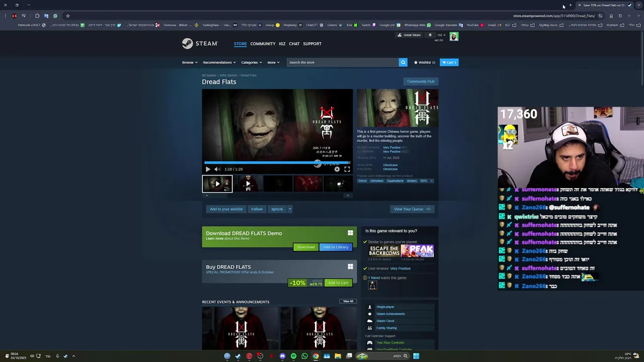
Task: Open the IGZ account dropdown
Action: click(x=441, y=35)
